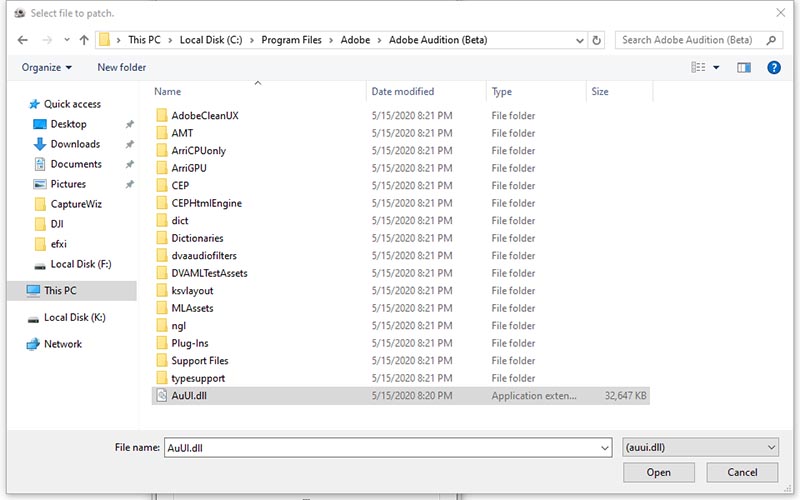Select the dict folder
The width and height of the screenshot is (800, 500).
click(180, 220)
